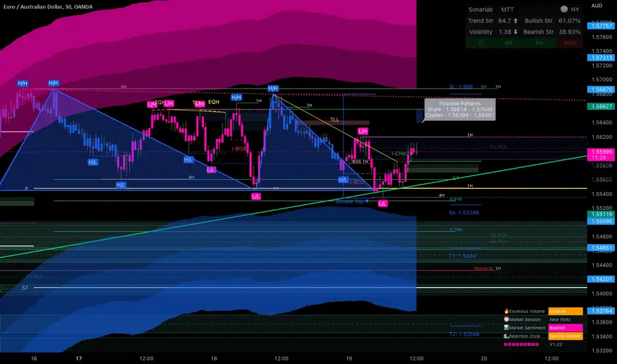Click the round moon icon next to NY
This screenshot has width=617, height=364.
[564, 9]
